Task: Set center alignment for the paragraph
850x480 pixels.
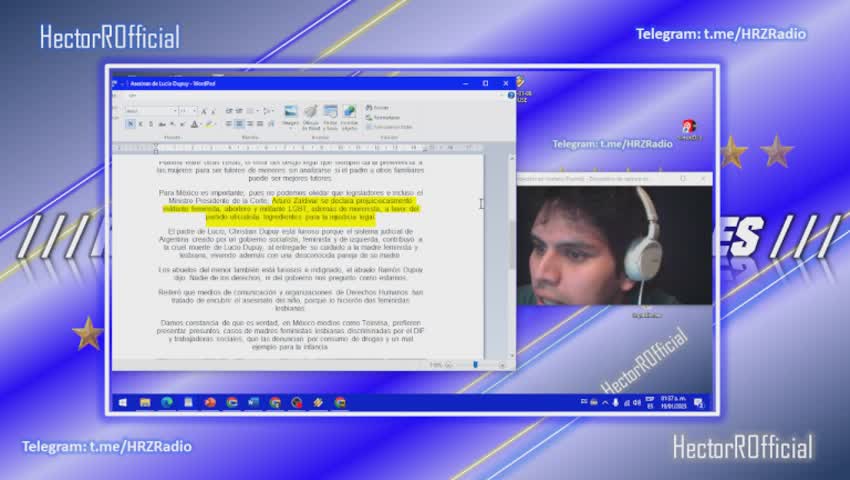Action: pyautogui.click(x=239, y=124)
